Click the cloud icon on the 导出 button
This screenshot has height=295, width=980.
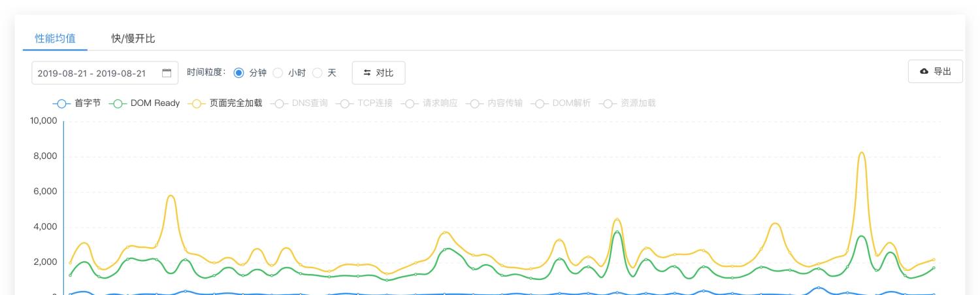924,71
